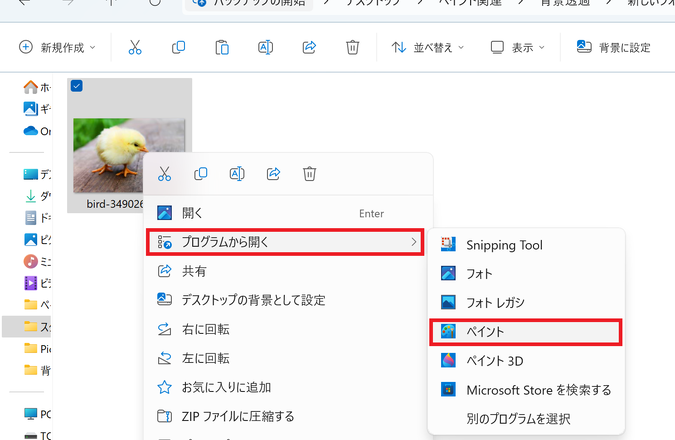Image resolution: width=675 pixels, height=440 pixels.
Task: Select share icon in the context menu
Action: click(273, 174)
